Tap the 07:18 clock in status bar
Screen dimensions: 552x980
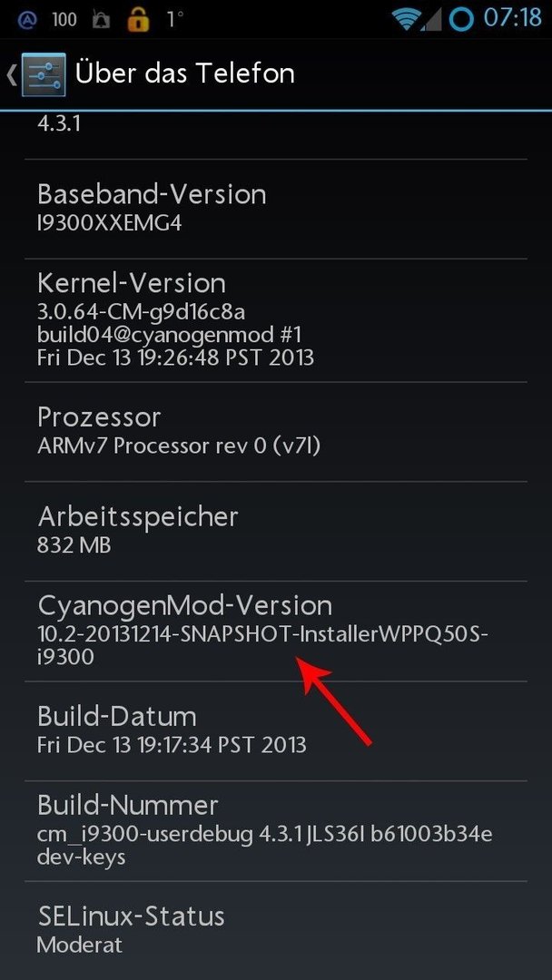[x=513, y=18]
